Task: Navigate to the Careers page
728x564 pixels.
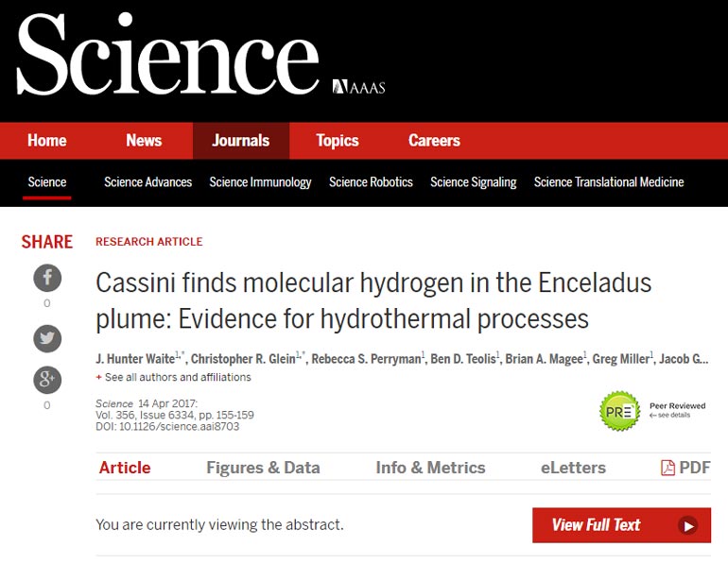Action: [x=434, y=141]
